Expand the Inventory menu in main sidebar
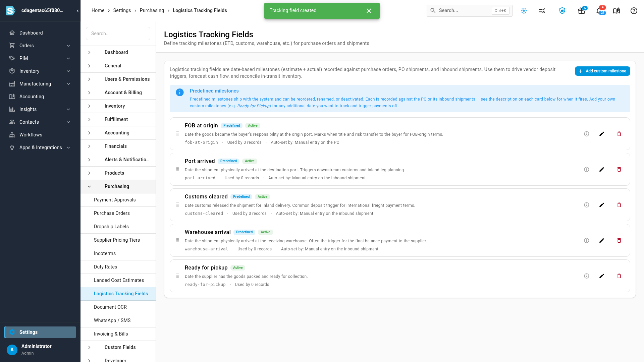Image resolution: width=644 pixels, height=362 pixels. click(x=40, y=71)
